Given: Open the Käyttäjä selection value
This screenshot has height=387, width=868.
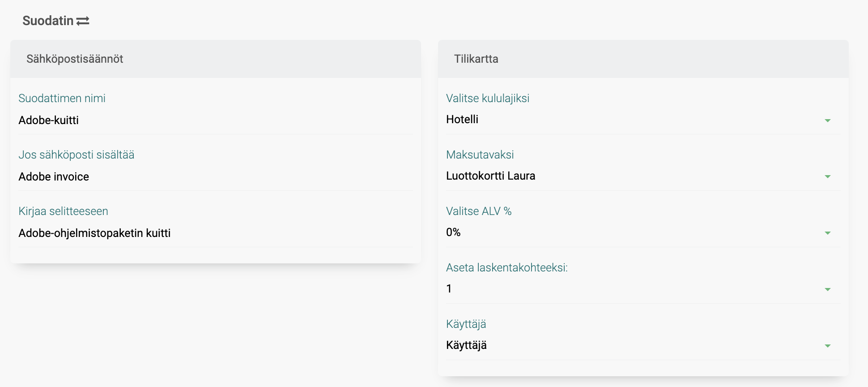Looking at the screenshot, I should pyautogui.click(x=626, y=345).
